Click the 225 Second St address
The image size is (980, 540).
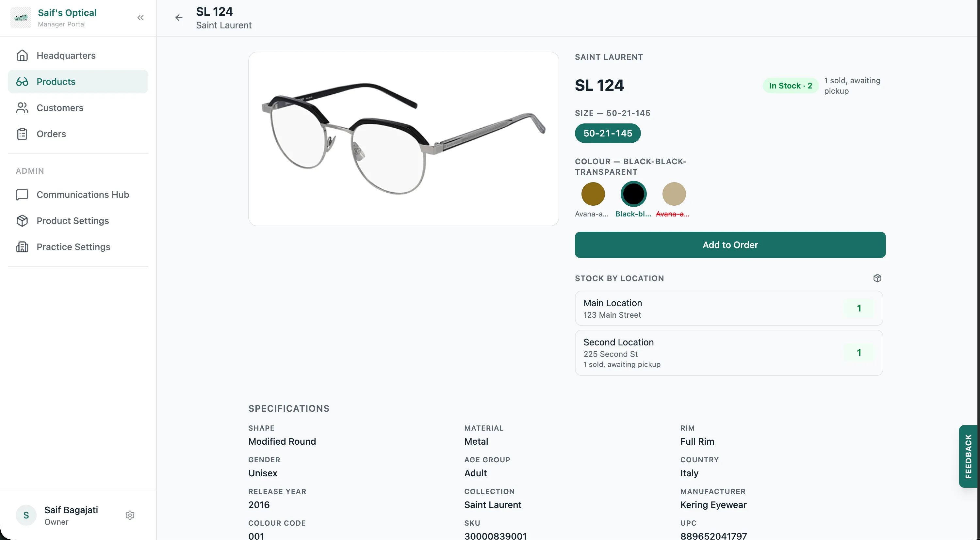[610, 354]
